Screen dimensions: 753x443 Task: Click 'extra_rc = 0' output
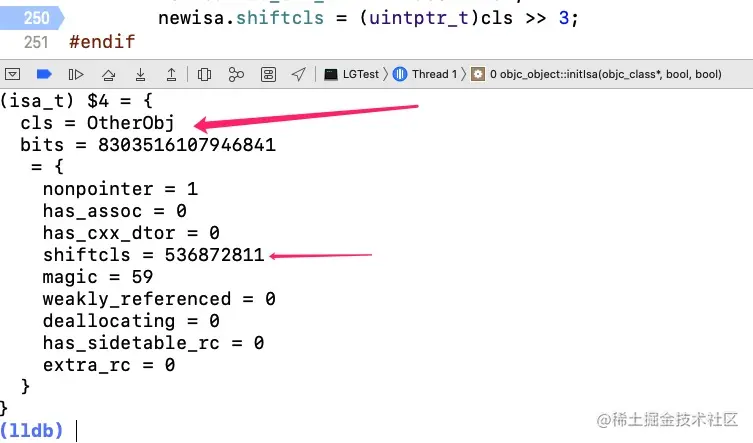click(x=109, y=365)
